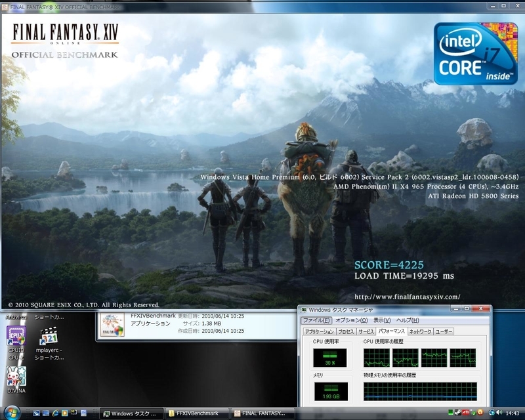Click LOAD TIME=19295 ms text
525x420 pixels.
click(404, 276)
